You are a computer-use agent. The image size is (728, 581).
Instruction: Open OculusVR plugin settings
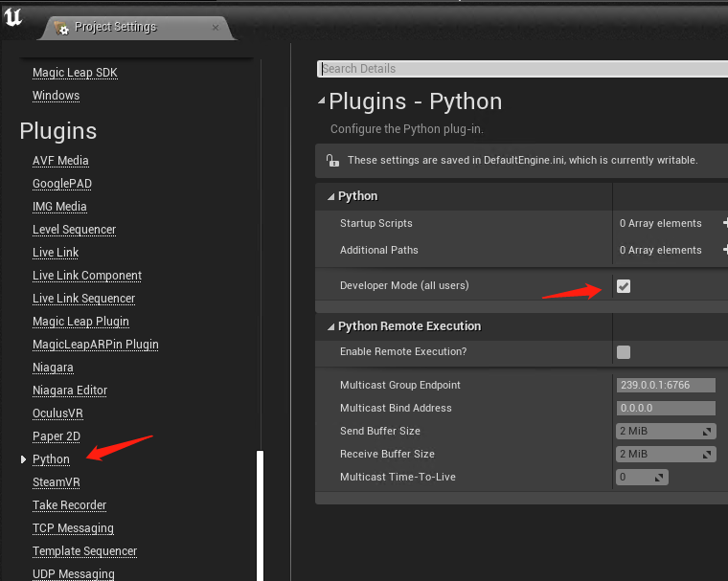[57, 413]
